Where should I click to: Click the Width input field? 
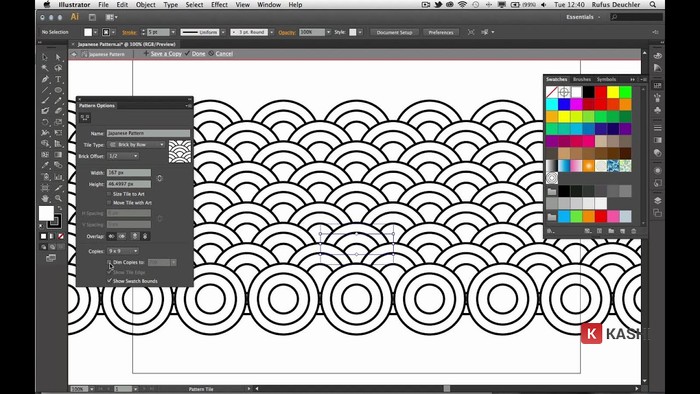pyautogui.click(x=129, y=173)
